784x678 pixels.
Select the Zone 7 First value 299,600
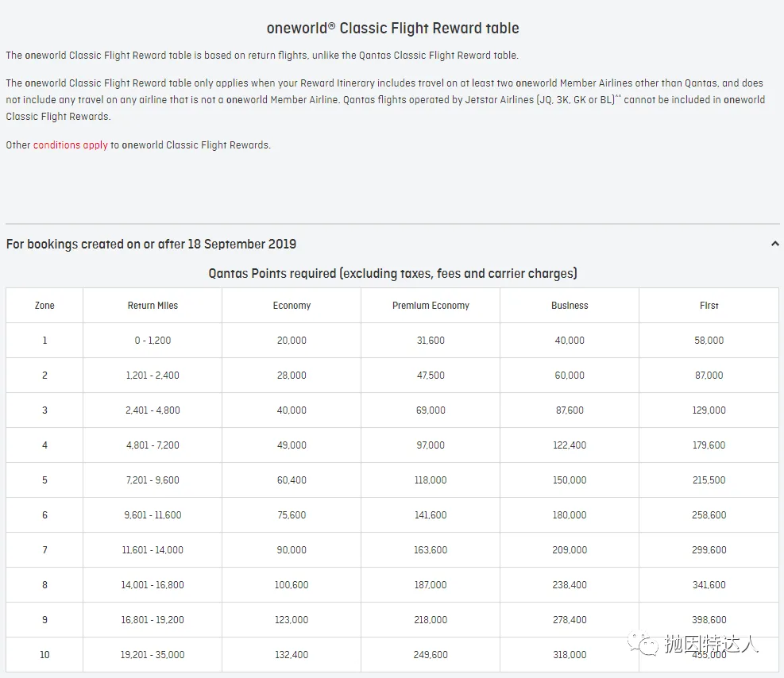click(709, 550)
